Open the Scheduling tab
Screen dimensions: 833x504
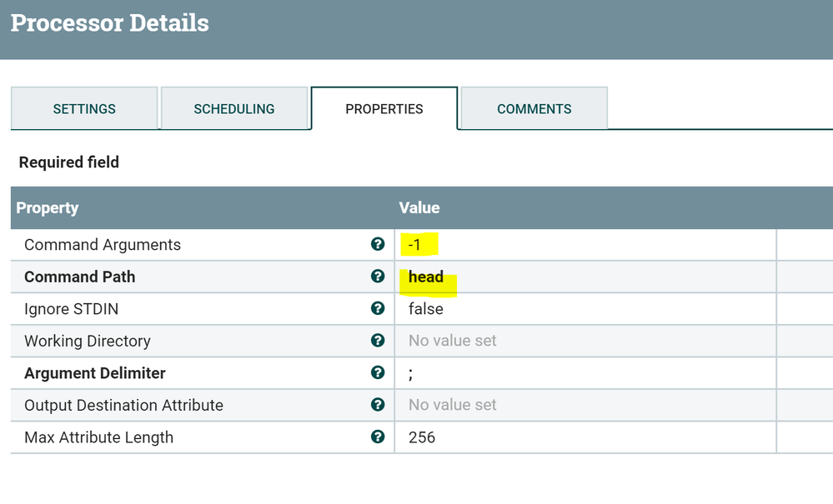pyautogui.click(x=234, y=109)
